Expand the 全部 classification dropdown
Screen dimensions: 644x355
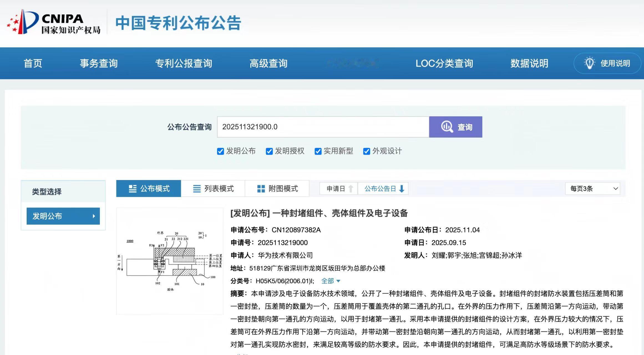coord(331,281)
